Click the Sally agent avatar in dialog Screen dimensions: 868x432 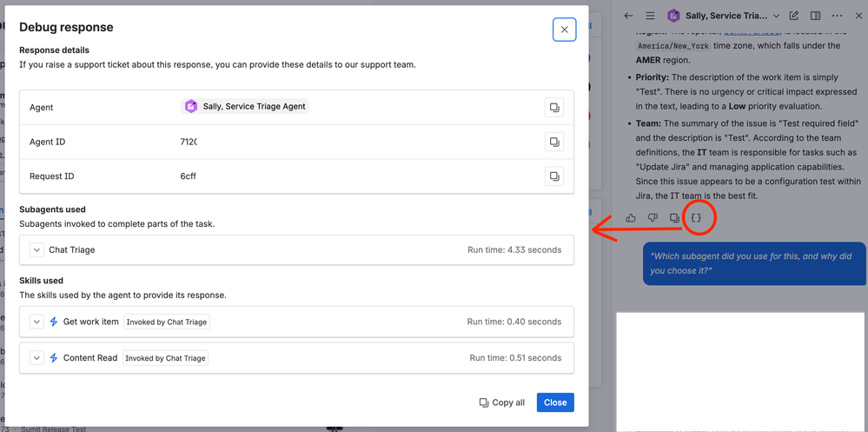tap(190, 106)
